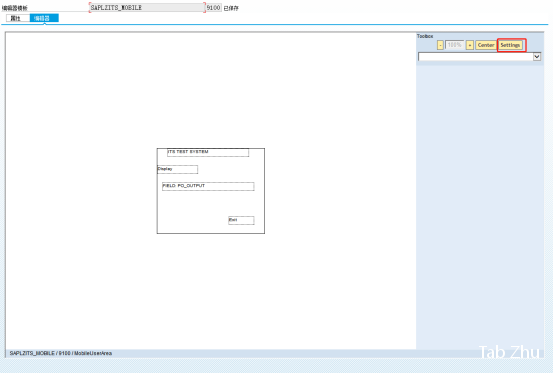Select the FIELD PO_OUTPUT element
The height and width of the screenshot is (373, 553).
(208, 186)
